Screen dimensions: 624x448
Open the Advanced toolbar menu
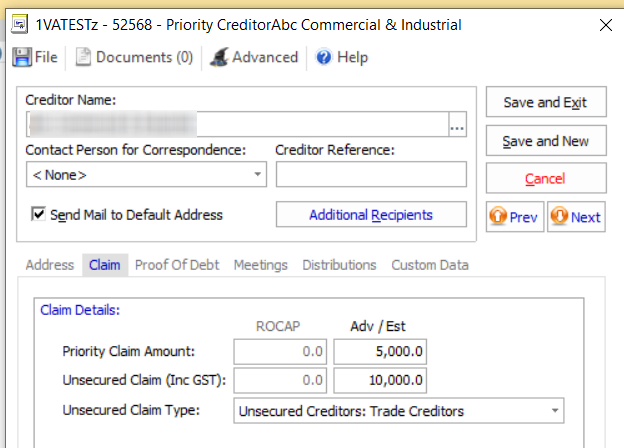click(x=254, y=58)
